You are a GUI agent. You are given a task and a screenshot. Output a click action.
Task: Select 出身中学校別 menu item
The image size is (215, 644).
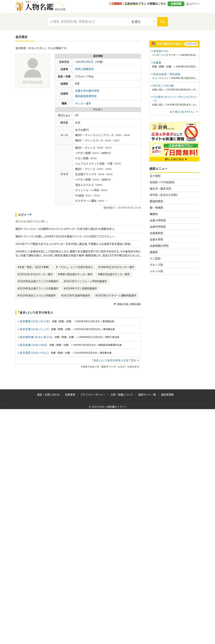click(x=174, y=227)
